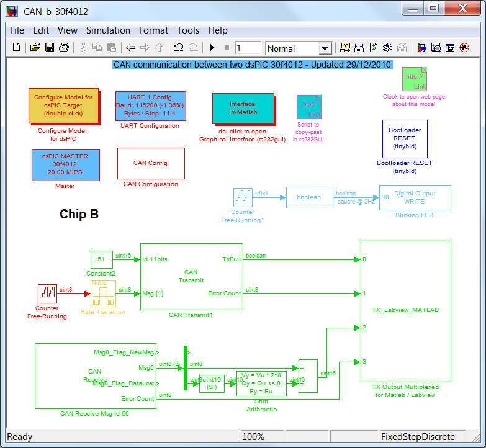Navigate forward with the right arrow icon

tap(145, 48)
